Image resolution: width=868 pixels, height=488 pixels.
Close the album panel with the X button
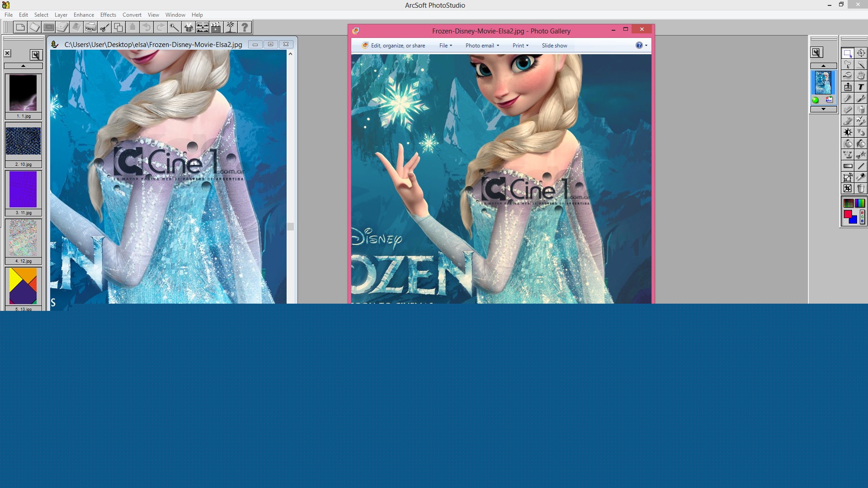[7, 53]
